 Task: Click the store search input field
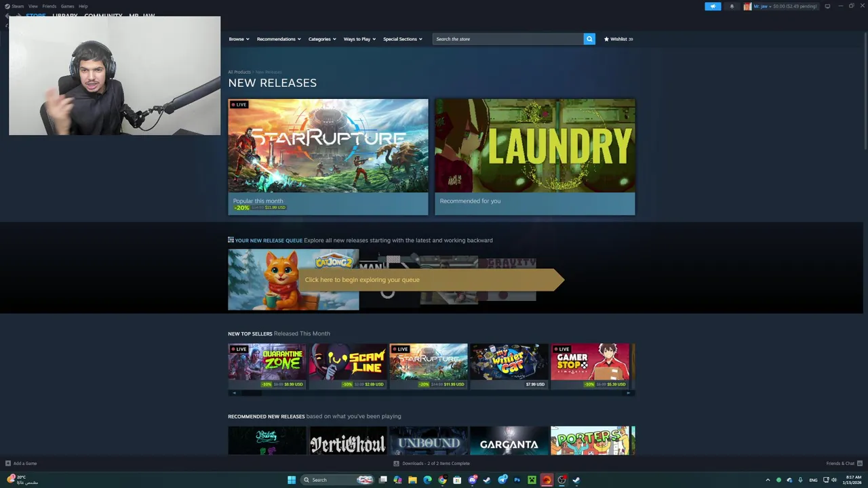[x=508, y=39]
